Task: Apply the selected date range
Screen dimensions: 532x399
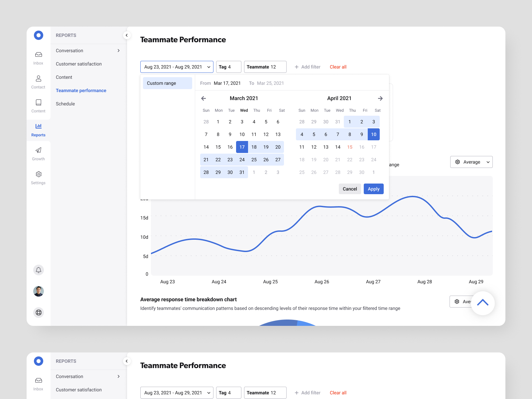Action: [x=373, y=189]
